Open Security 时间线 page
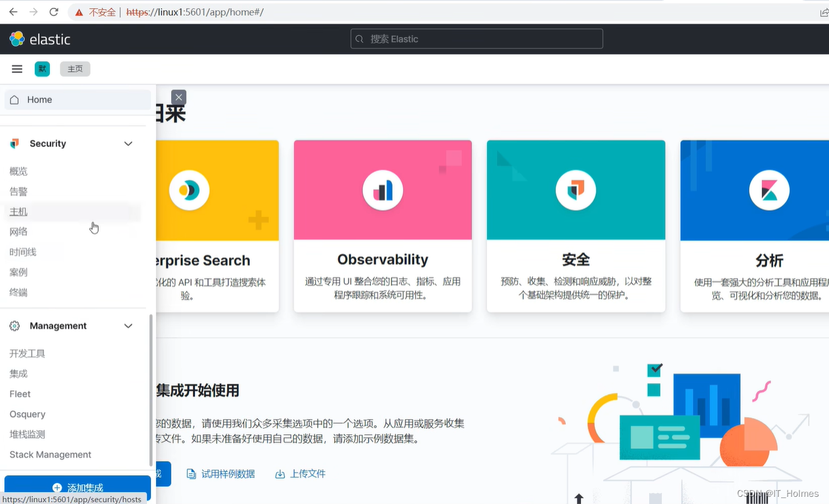The height and width of the screenshot is (504, 829). 23,252
